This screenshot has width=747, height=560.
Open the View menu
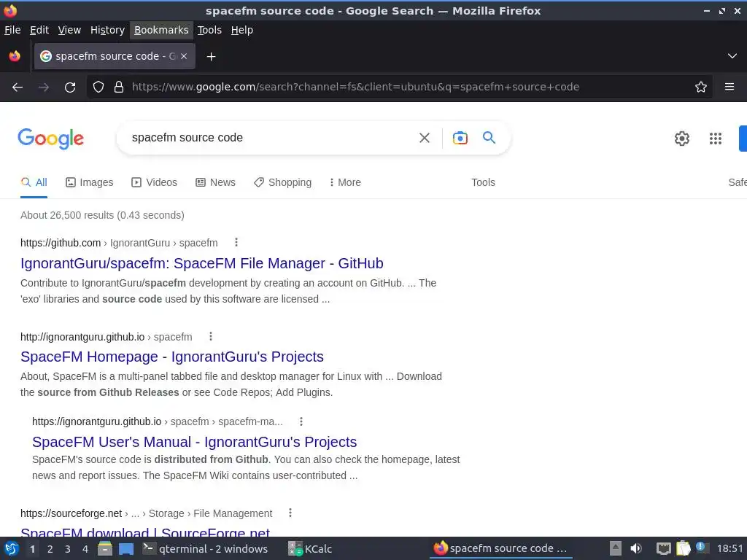pyautogui.click(x=69, y=30)
